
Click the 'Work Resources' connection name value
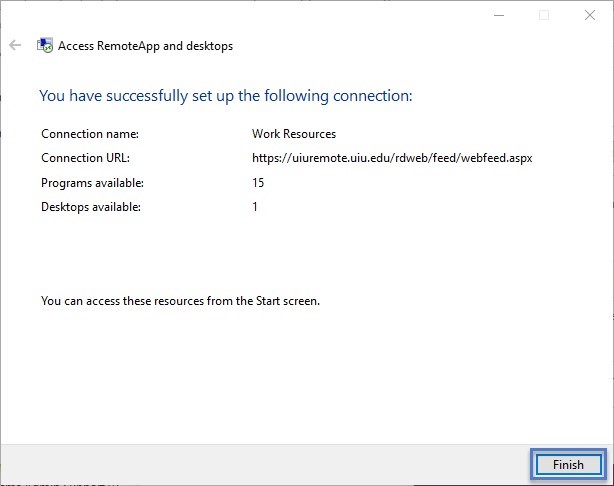294,134
